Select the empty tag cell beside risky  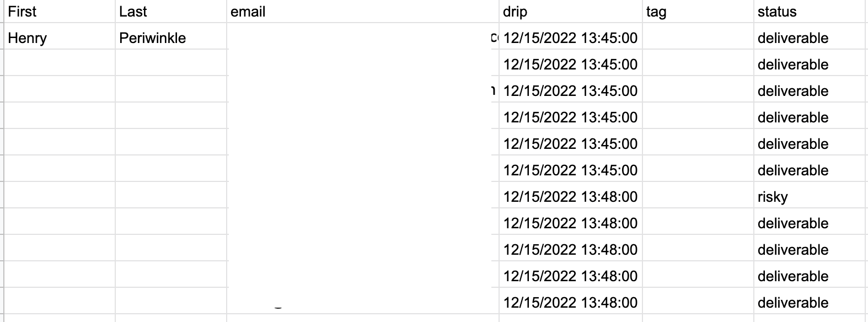tap(698, 197)
